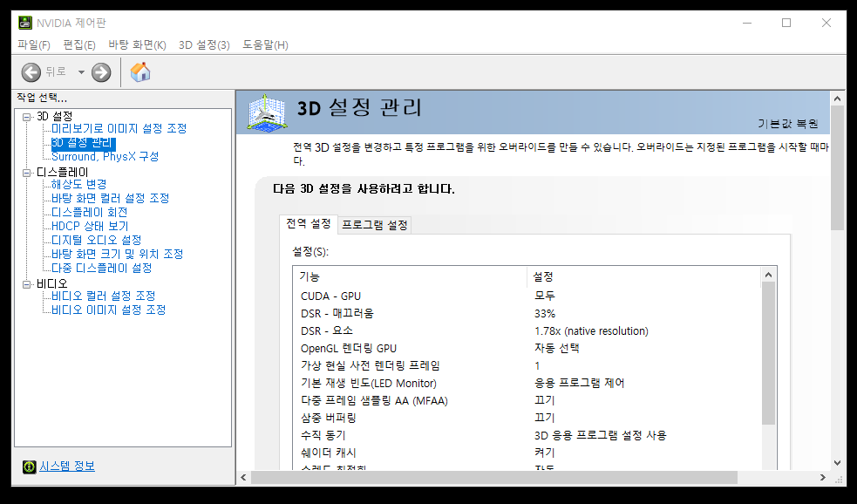Screen dimensions: 857x504
Task: Click the 3D 응용 프로그램 설정 사용 value
Action: 601,436
